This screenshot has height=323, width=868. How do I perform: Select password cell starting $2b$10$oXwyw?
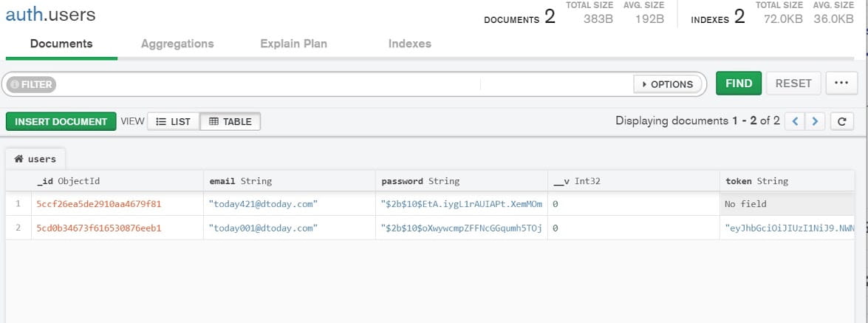(x=462, y=228)
